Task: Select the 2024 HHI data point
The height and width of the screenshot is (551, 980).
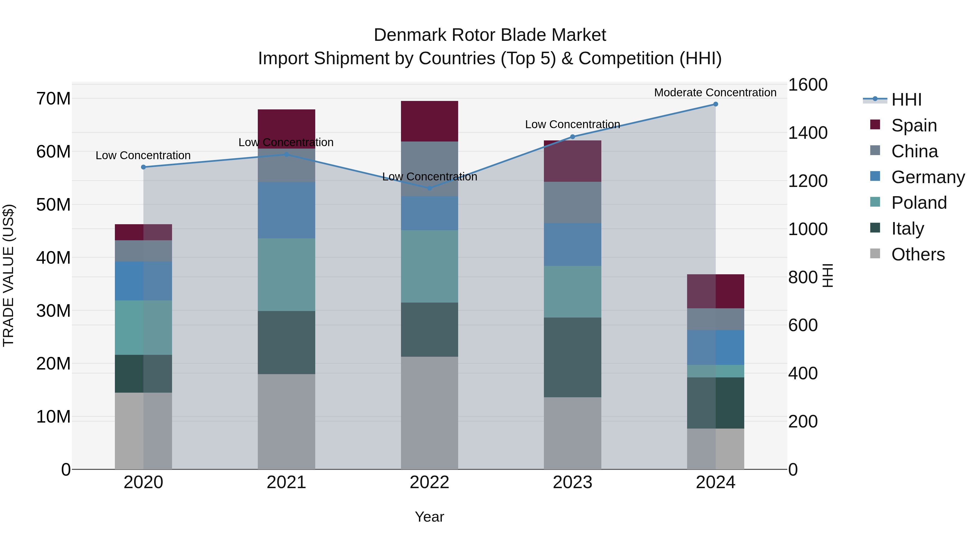Action: pos(716,104)
